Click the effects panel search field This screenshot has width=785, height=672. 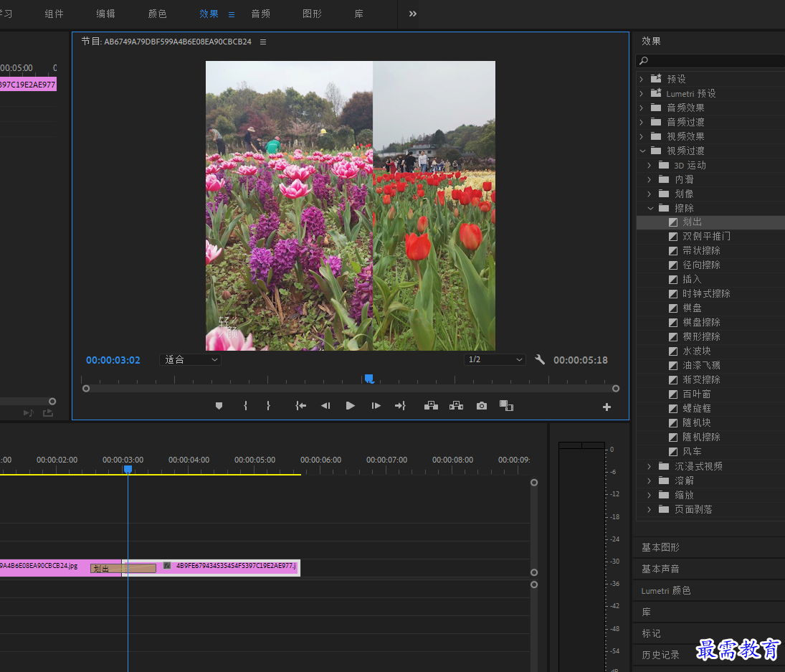pyautogui.click(x=710, y=60)
